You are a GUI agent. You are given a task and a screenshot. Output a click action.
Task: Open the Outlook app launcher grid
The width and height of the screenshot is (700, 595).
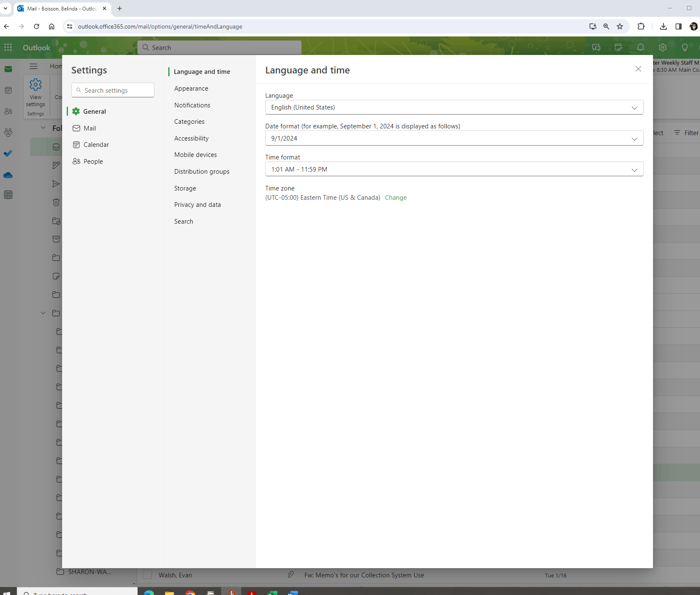coord(8,47)
